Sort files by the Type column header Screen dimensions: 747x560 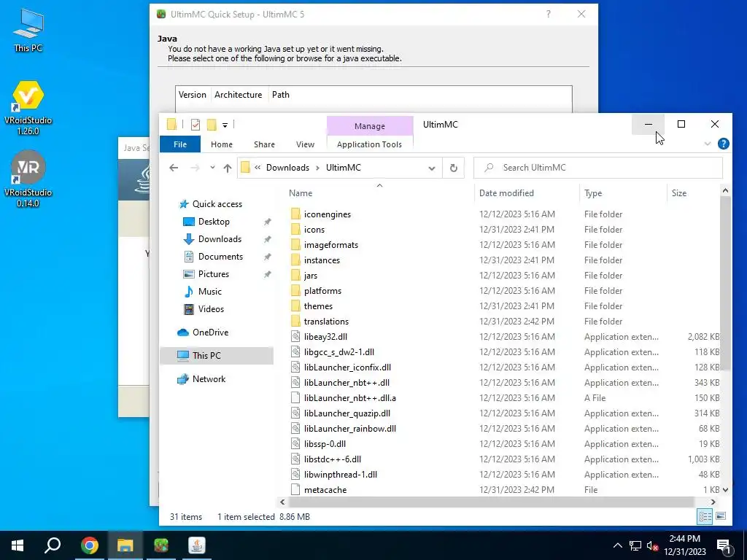pos(593,192)
